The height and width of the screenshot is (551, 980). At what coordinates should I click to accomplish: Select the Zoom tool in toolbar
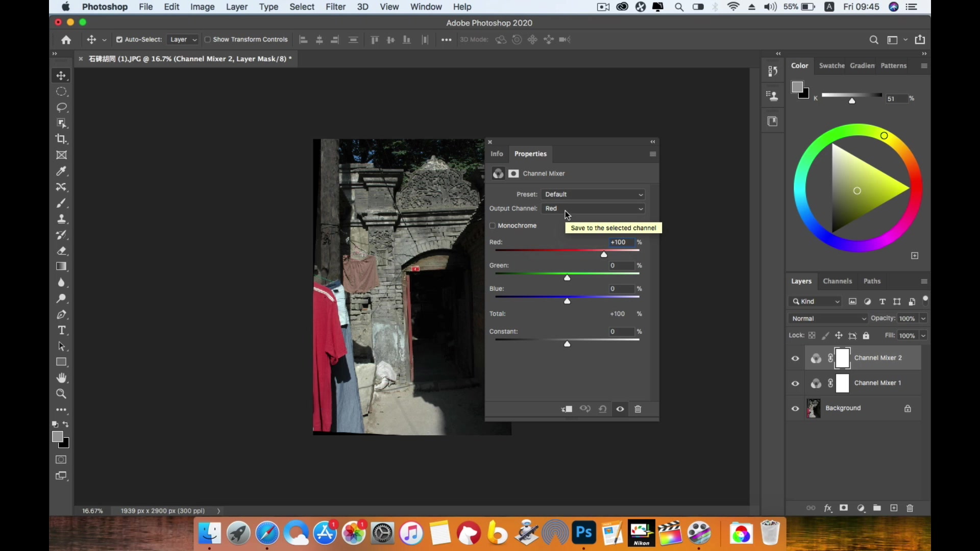61,394
